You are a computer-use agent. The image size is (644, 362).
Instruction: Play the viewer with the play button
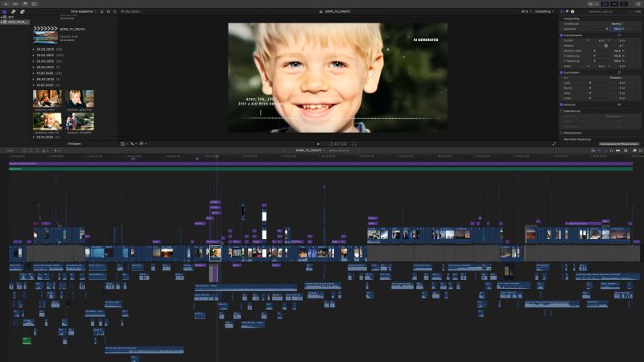(318, 144)
